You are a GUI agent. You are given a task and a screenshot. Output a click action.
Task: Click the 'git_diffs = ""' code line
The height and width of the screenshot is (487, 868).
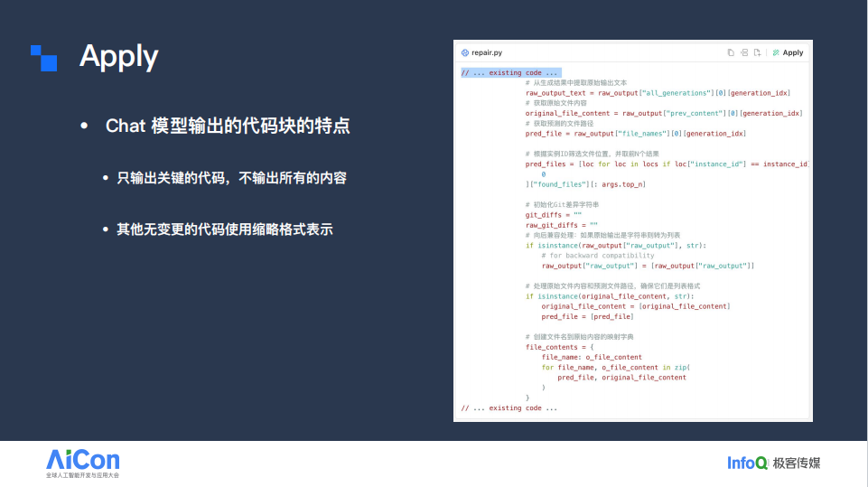click(553, 215)
